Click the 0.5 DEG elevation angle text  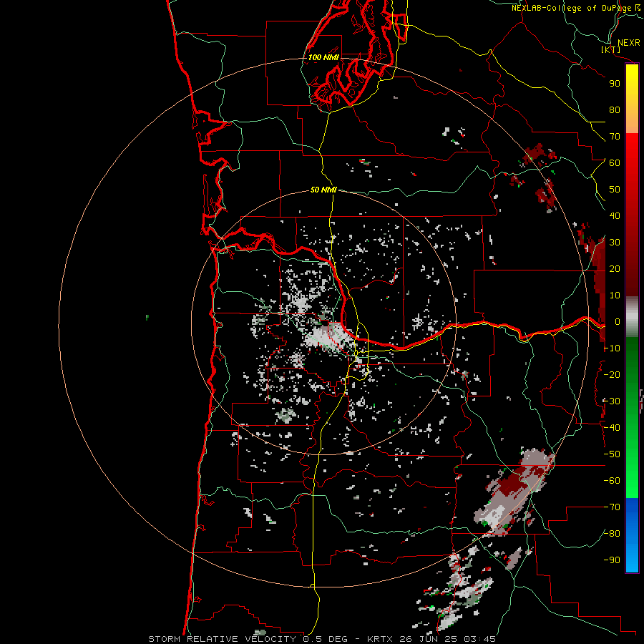click(326, 639)
